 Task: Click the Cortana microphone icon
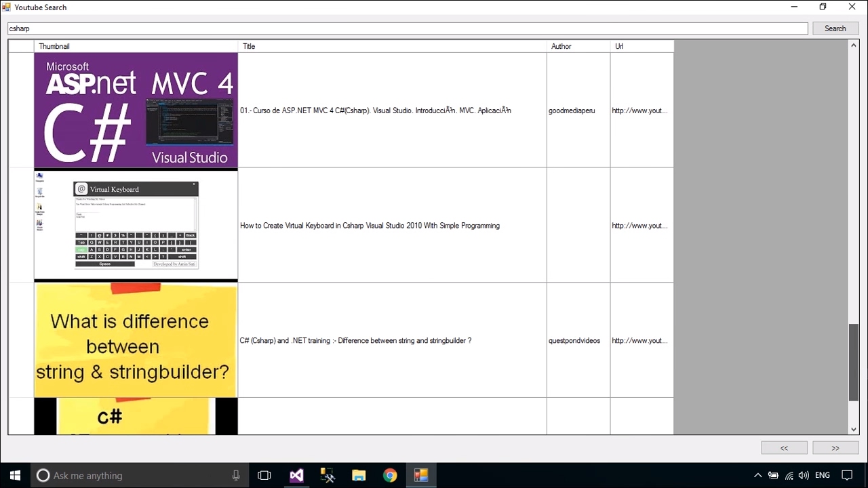tap(236, 475)
